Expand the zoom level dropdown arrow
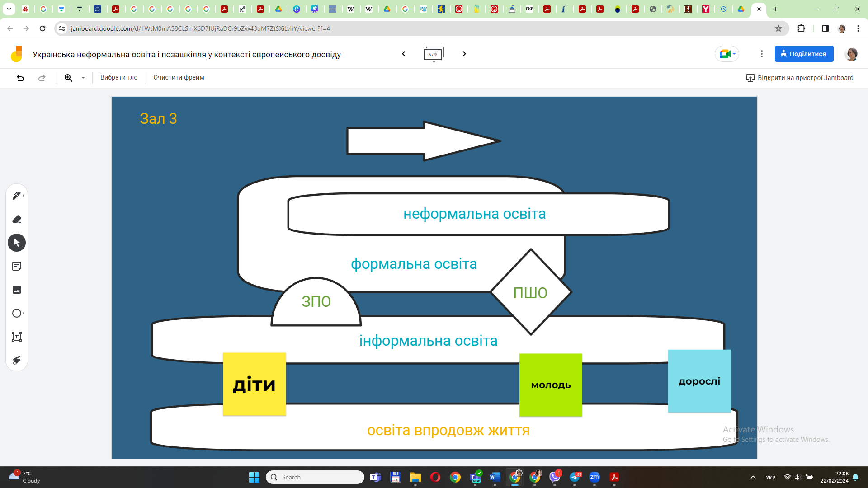 [x=83, y=78]
